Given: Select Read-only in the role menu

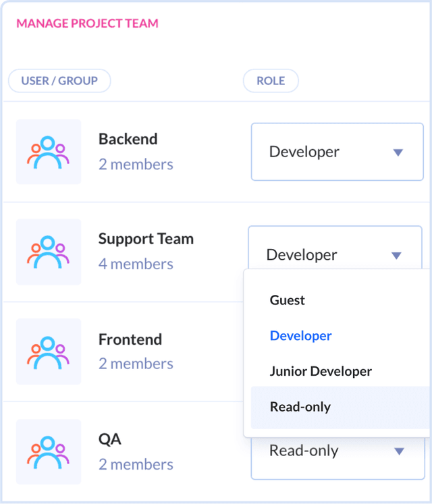Looking at the screenshot, I should [300, 407].
